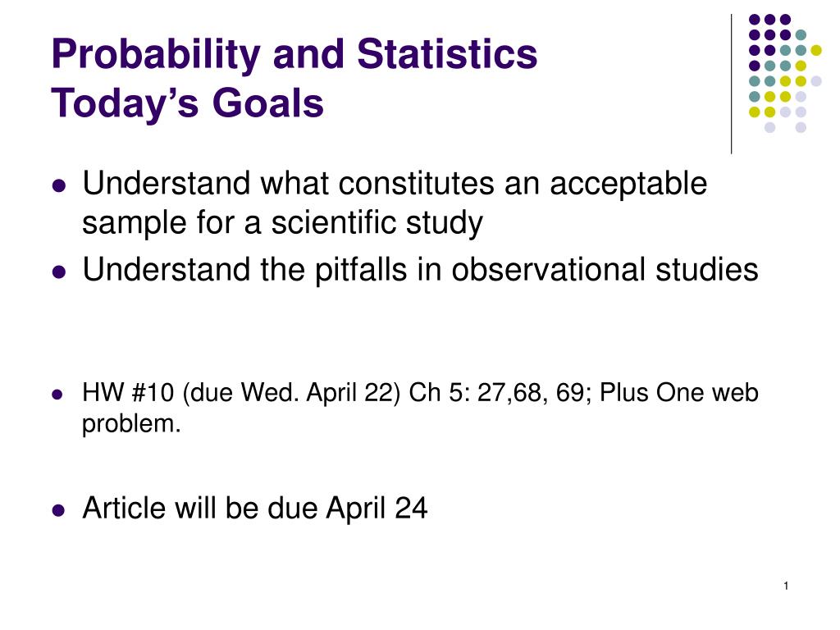This screenshot has height=630, width=840.
Task: Click 'Article will be due April 24' line
Action: click(254, 508)
